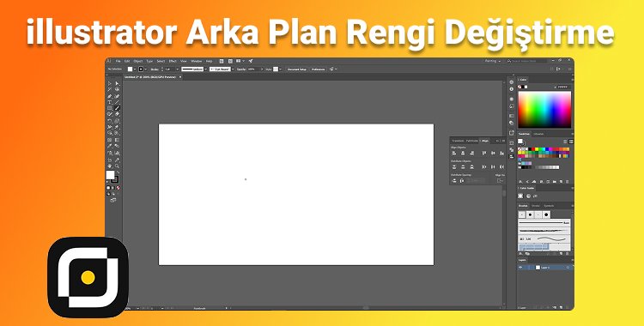The height and width of the screenshot is (326, 644).
Task: Select the Selection tool (black arrow)
Action: pos(110,84)
